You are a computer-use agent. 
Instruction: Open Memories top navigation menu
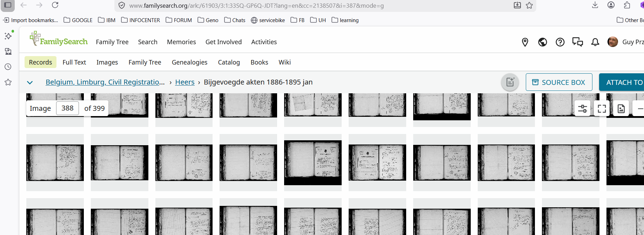pos(181,42)
